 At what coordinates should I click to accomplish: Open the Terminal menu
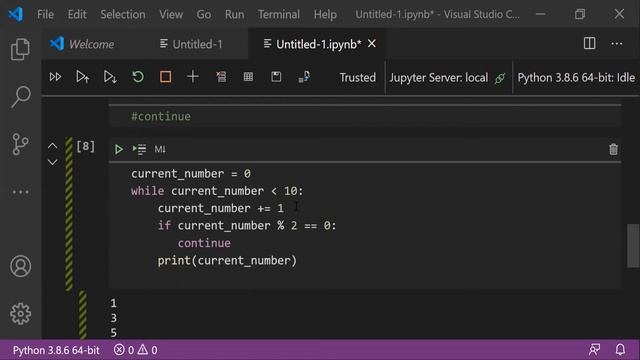click(x=278, y=14)
